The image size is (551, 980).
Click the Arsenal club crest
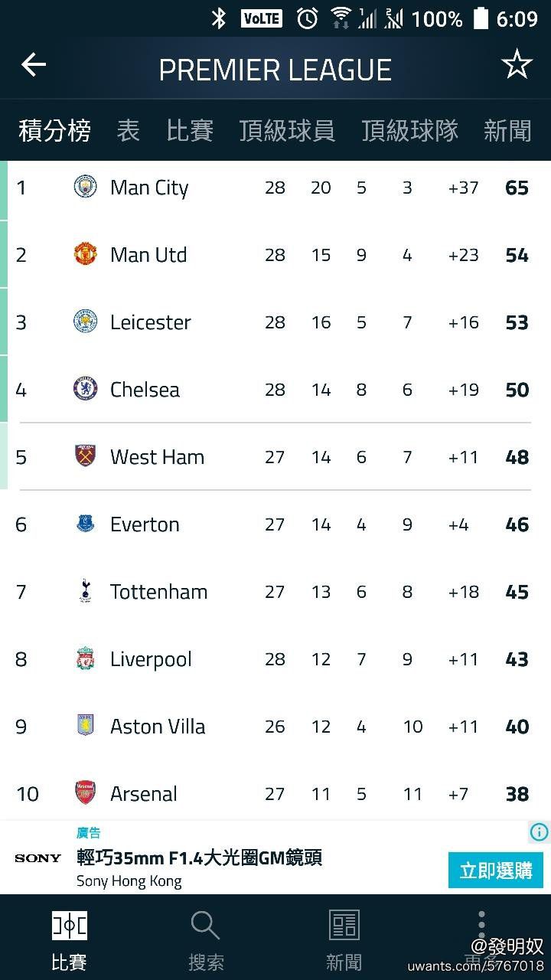pyautogui.click(x=85, y=792)
